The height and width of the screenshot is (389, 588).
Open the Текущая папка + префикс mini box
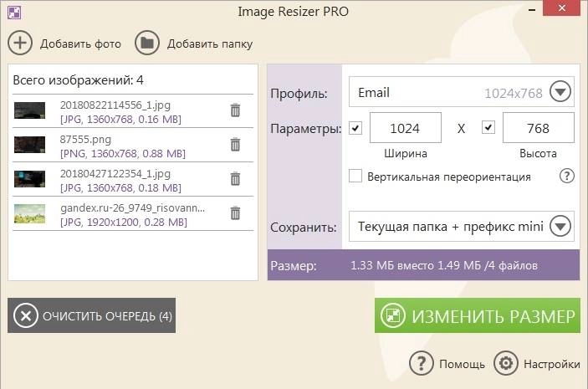click(x=461, y=226)
